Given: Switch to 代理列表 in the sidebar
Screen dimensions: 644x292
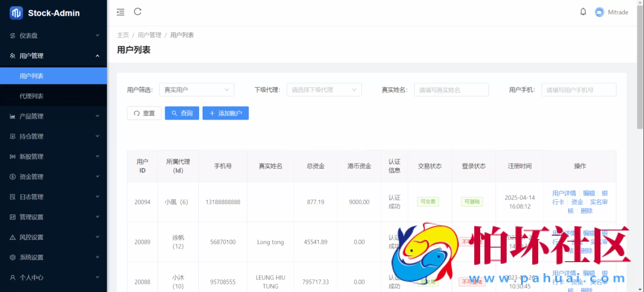Looking at the screenshot, I should (32, 96).
